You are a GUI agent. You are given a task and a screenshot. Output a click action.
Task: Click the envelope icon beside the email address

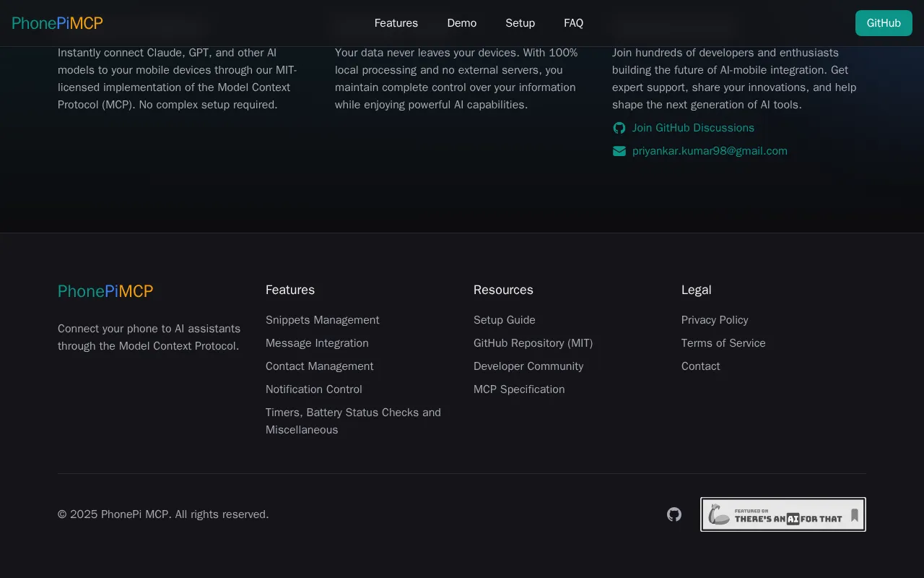click(619, 151)
